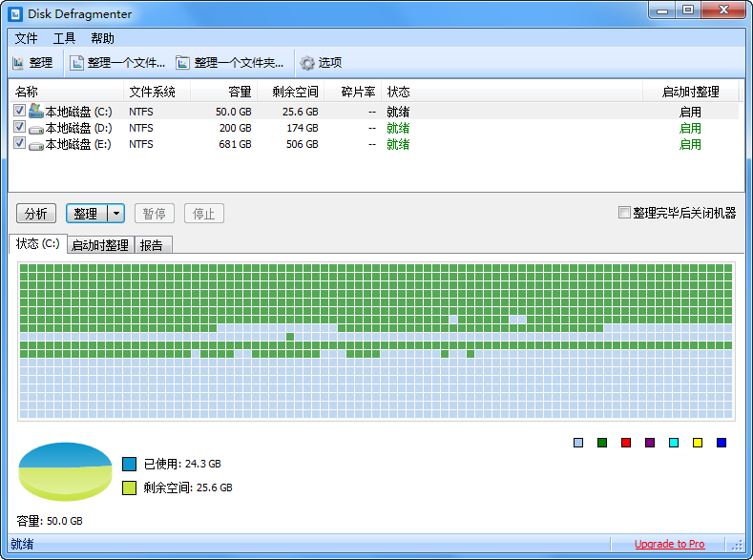This screenshot has width=753, height=560.
Task: Select the 本地磁盘 (C:) row name
Action: tap(79, 112)
